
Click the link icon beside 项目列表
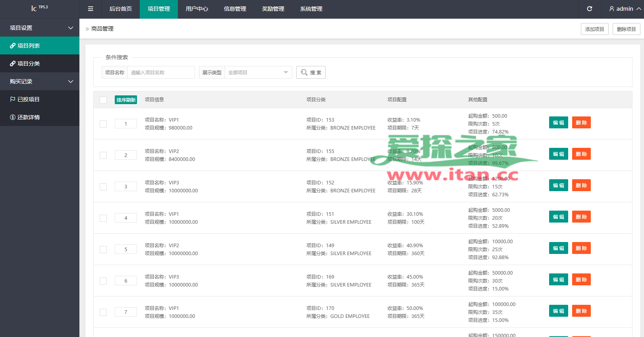click(13, 46)
